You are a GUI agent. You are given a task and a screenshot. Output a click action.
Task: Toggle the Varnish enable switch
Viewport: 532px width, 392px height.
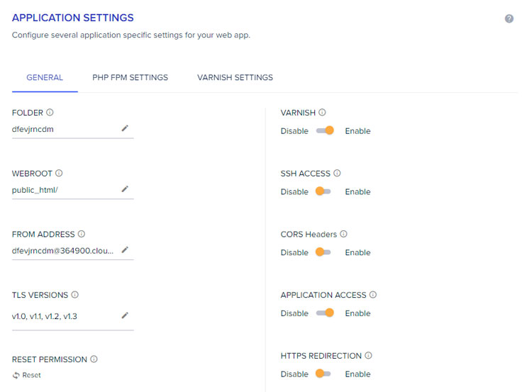click(325, 130)
